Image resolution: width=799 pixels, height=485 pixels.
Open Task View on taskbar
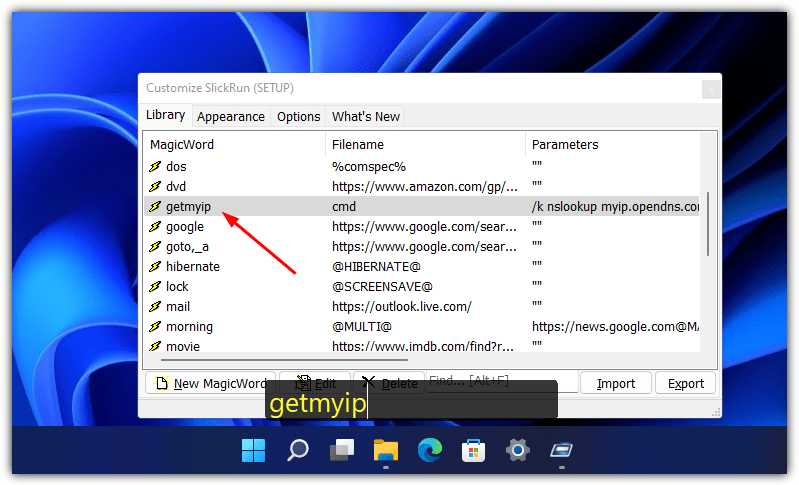341,450
